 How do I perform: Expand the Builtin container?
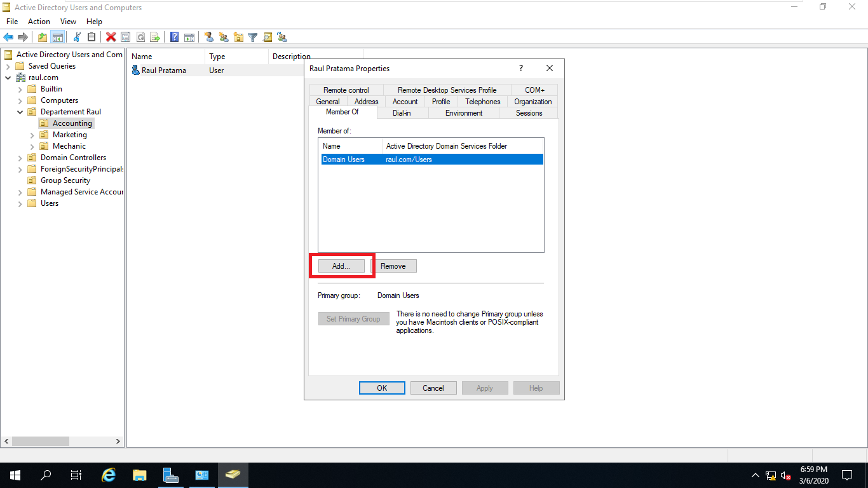[20, 89]
